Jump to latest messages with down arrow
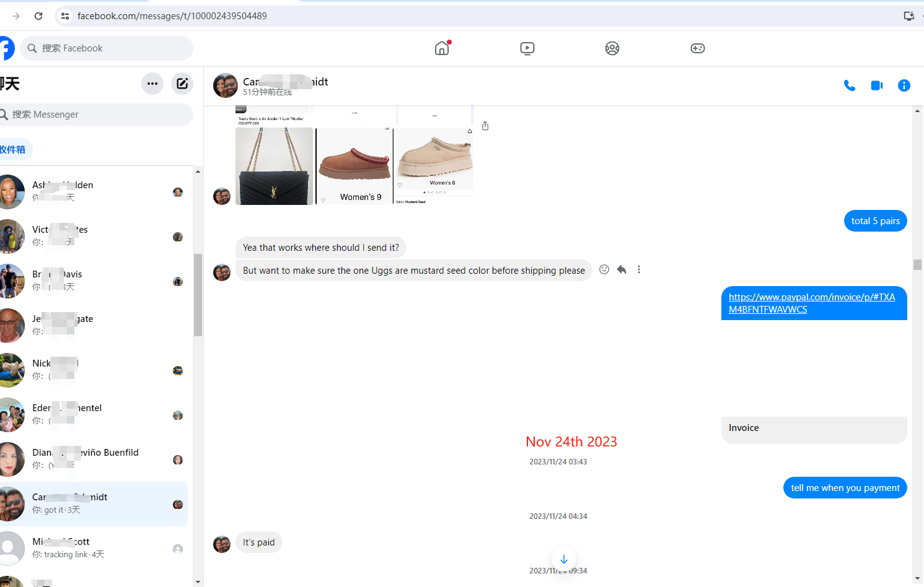 click(563, 559)
